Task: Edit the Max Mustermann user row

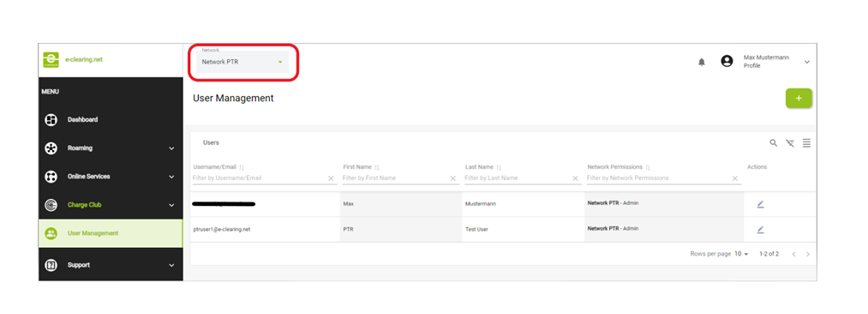Action: (x=761, y=204)
